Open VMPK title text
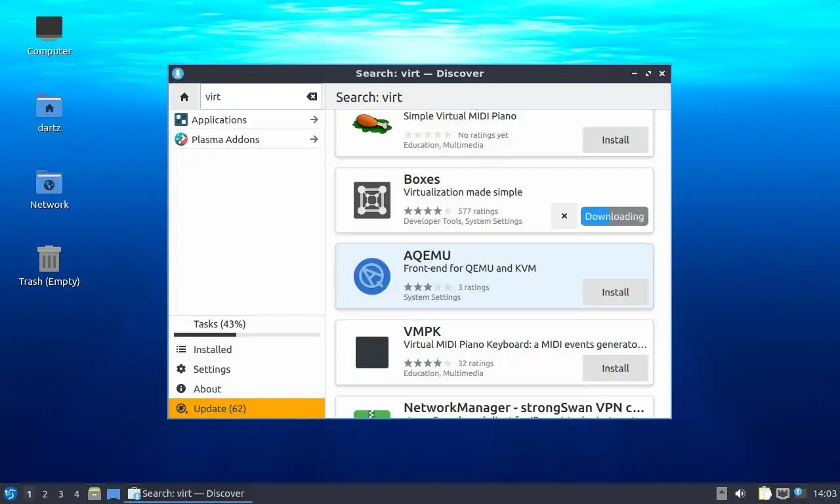Screen dimensions: 840x504 tap(422, 331)
